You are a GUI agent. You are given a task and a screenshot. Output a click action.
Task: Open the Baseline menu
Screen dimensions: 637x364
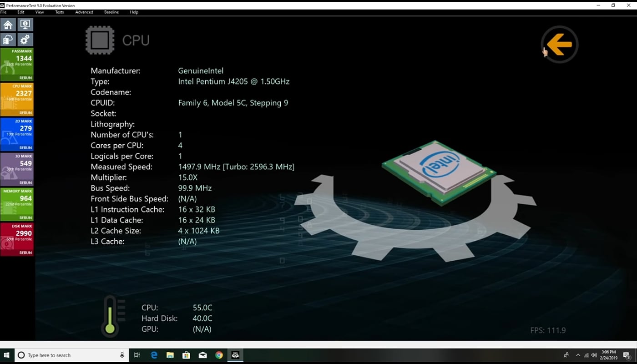(x=111, y=12)
